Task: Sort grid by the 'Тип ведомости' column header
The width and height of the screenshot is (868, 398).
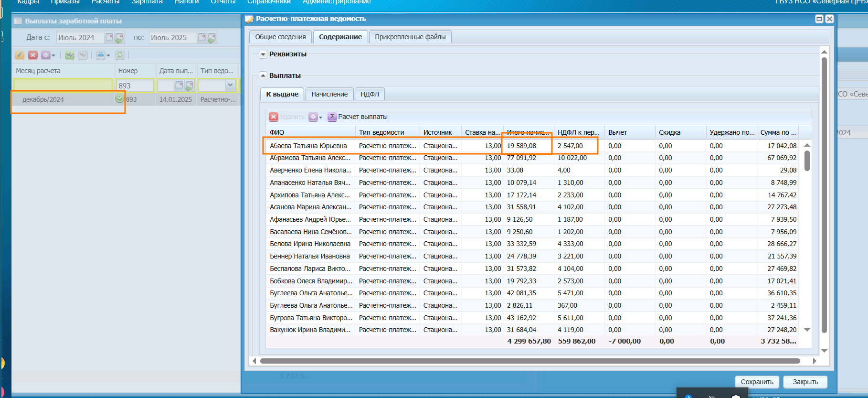Action: (x=388, y=132)
